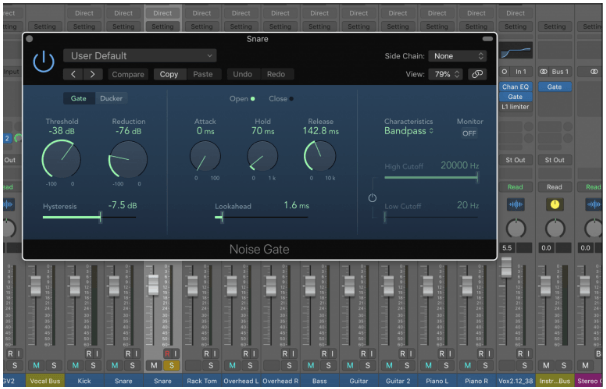Solo the Rack Tom channel
Viewport: 606px width, 389px height.
pyautogui.click(x=211, y=365)
